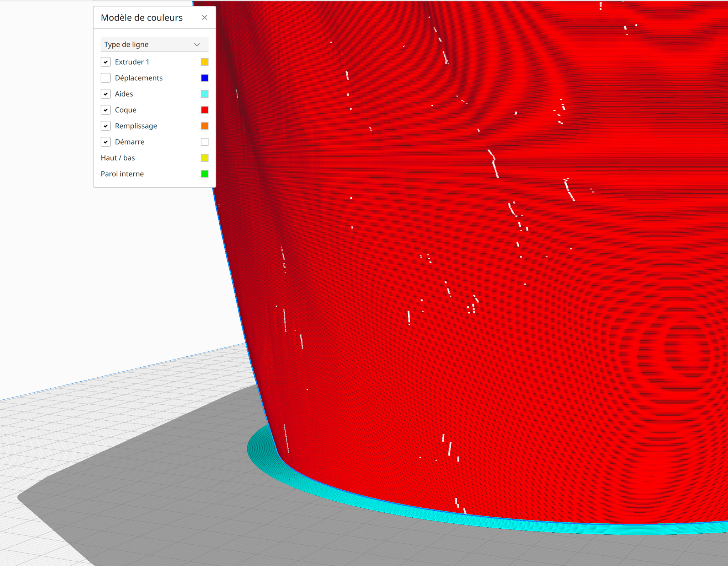Enable the Déplacements checkbox
Image resolution: width=728 pixels, height=566 pixels.
pos(106,78)
